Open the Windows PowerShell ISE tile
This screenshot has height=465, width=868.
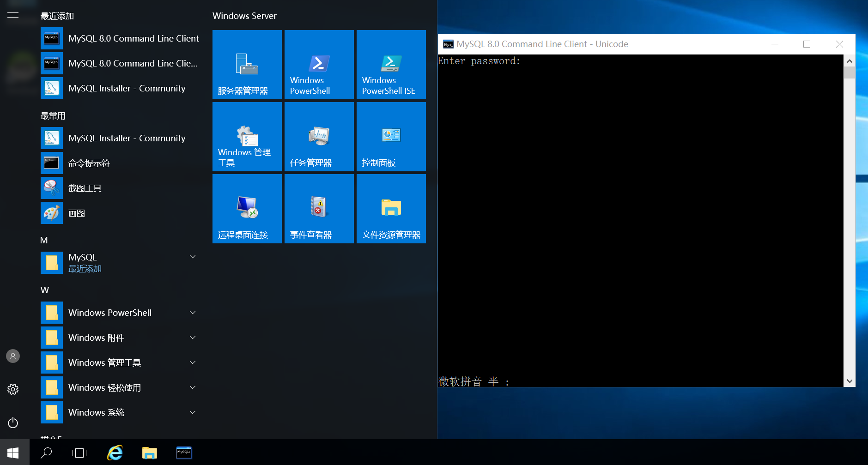[x=391, y=65]
